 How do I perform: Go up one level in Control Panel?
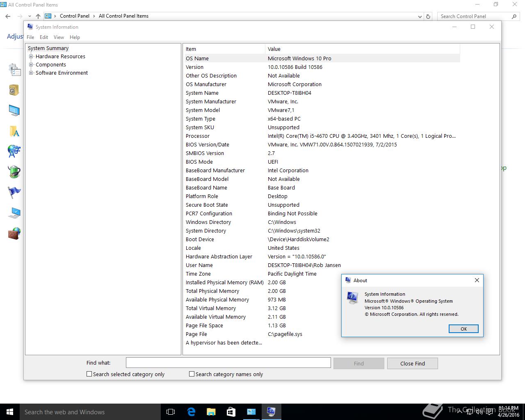[38, 16]
